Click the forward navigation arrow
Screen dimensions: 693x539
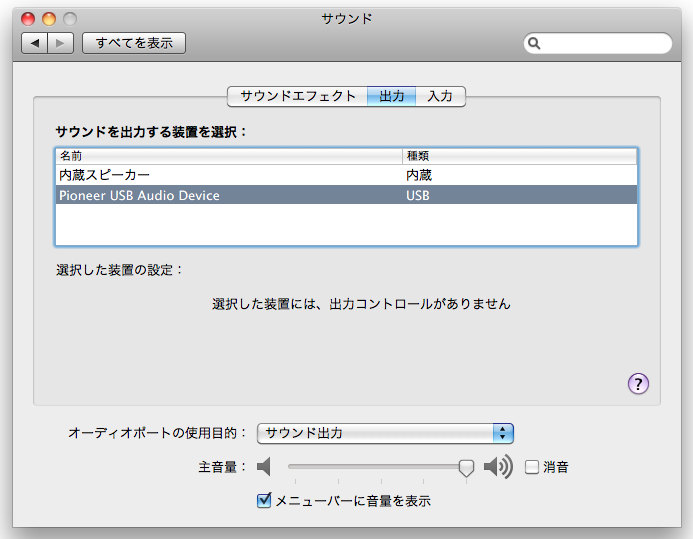pyautogui.click(x=60, y=43)
